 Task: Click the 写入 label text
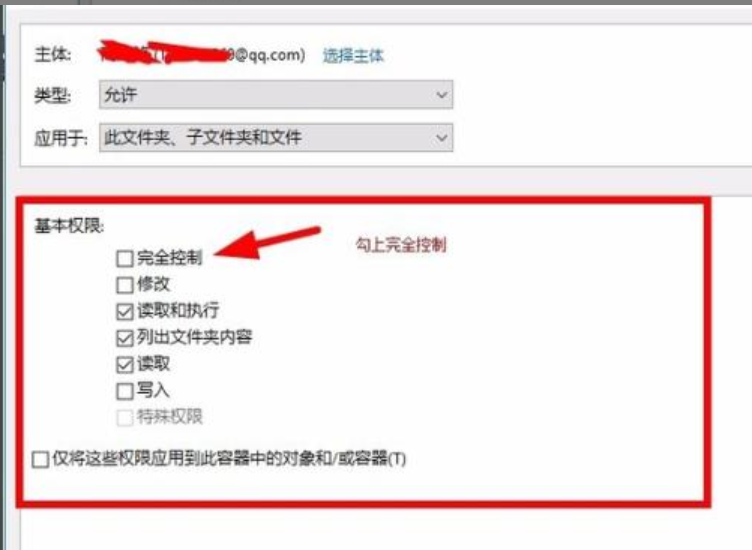click(153, 390)
